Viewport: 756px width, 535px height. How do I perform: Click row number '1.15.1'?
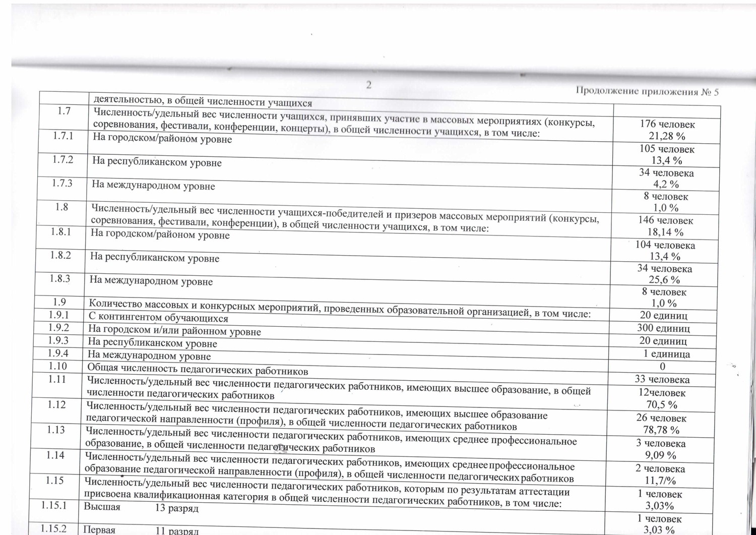pos(54,505)
